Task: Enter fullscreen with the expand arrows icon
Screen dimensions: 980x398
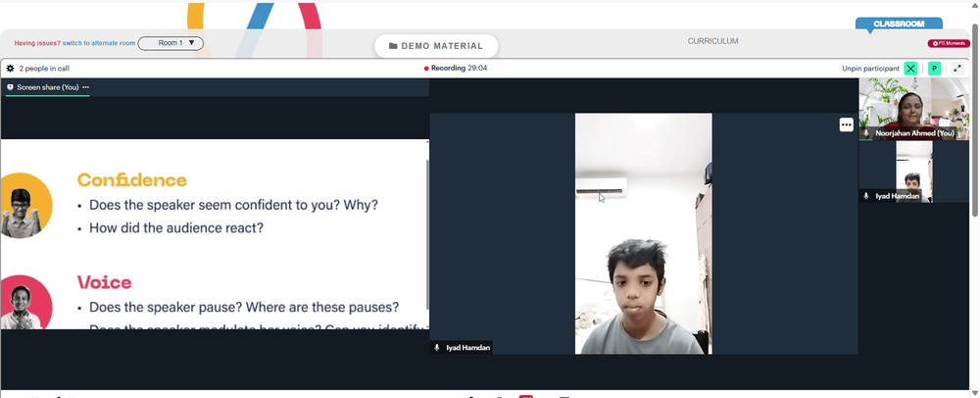Action: pos(957,68)
